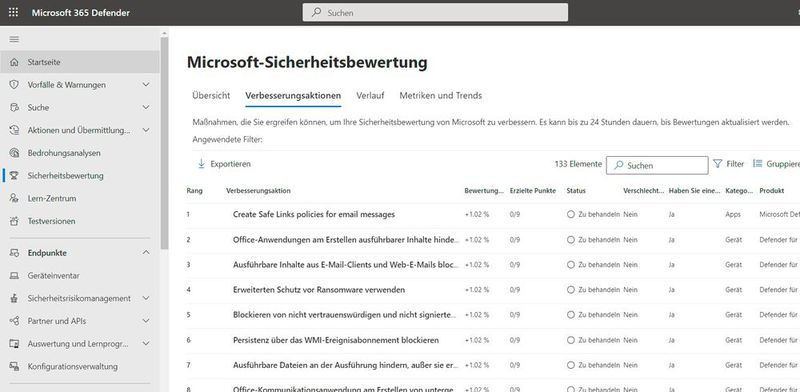The height and width of the screenshot is (392, 800).
Task: Sort by Rang column header
Action: pos(194,191)
